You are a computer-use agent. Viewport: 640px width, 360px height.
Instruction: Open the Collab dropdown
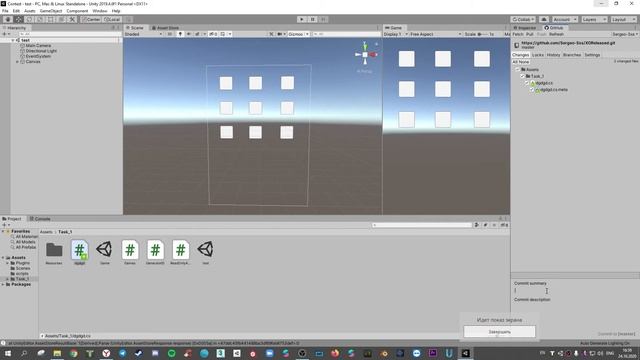pos(523,20)
